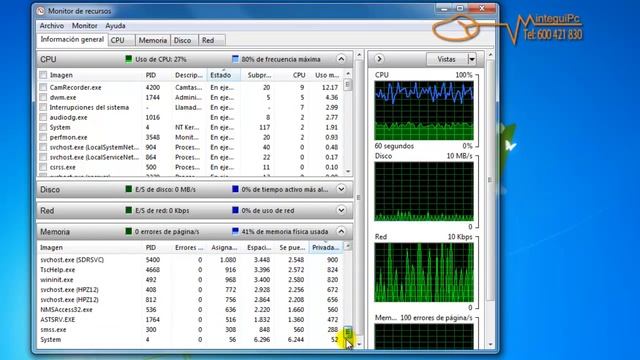The width and height of the screenshot is (640, 360).
Task: Check Interrupciones del sistema checkbox
Action: [x=43, y=107]
